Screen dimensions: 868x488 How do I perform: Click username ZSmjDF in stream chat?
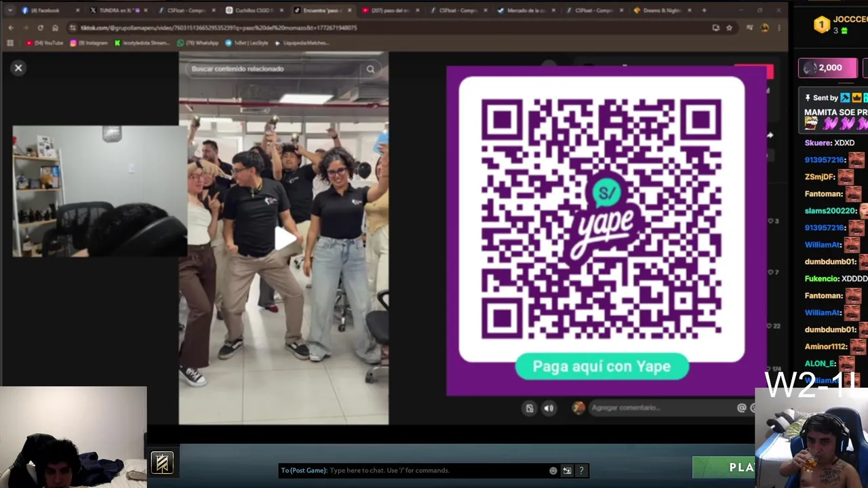pyautogui.click(x=819, y=177)
